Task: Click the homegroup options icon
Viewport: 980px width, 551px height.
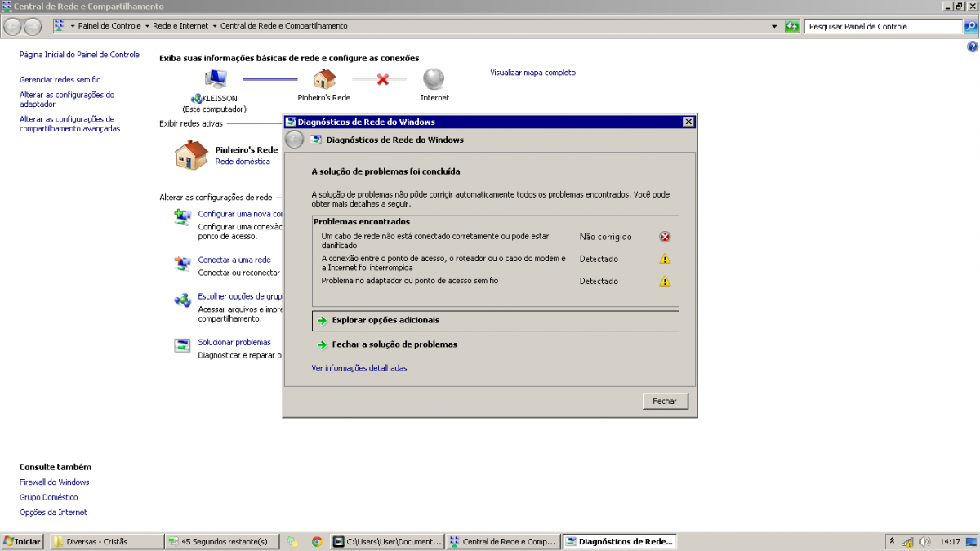Action: coord(182,300)
